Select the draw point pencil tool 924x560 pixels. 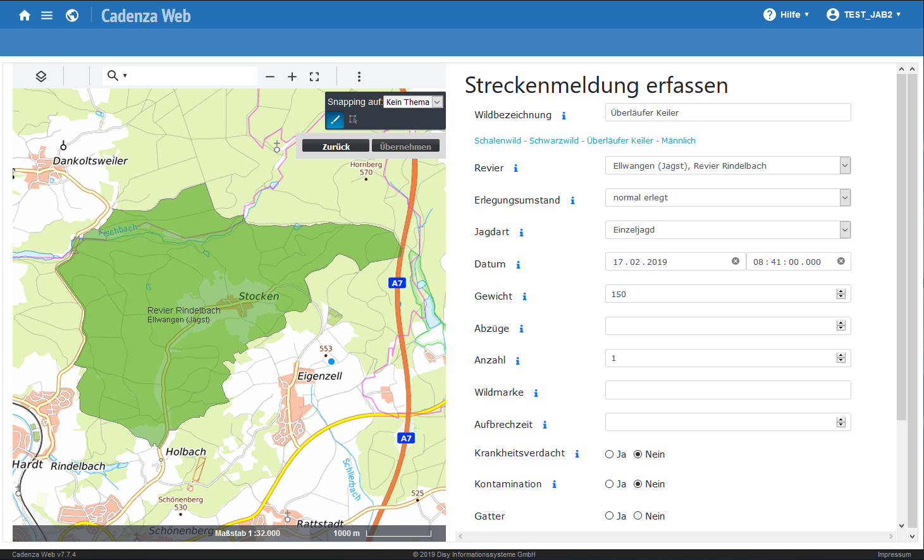point(335,119)
